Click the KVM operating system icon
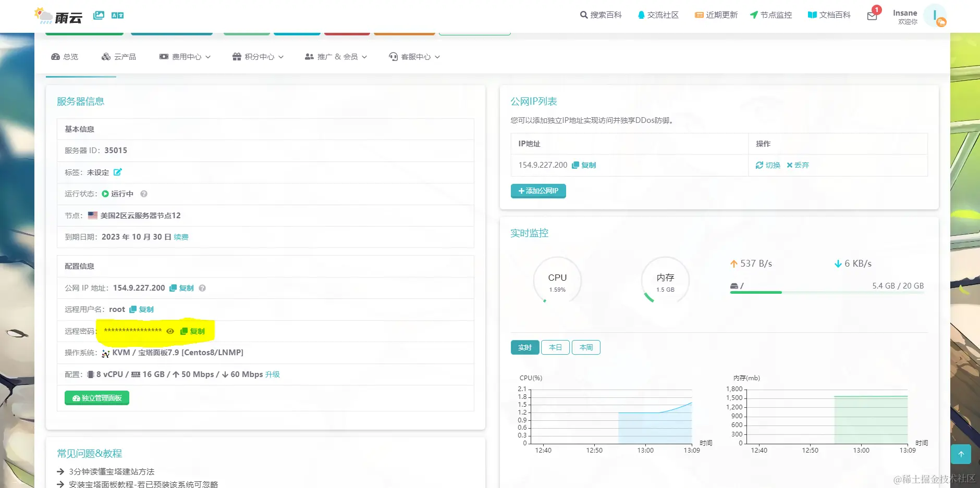The width and height of the screenshot is (980, 488). [x=106, y=353]
